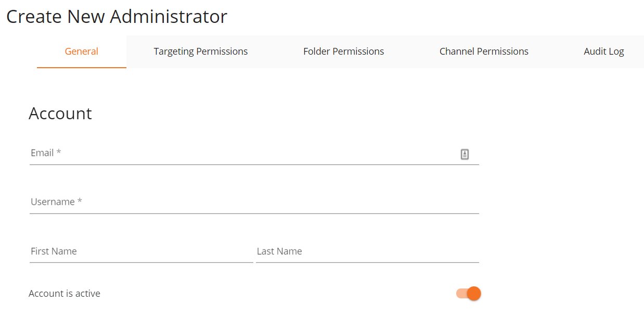
Task: Click the "Username *" placeholder label
Action: (56, 202)
